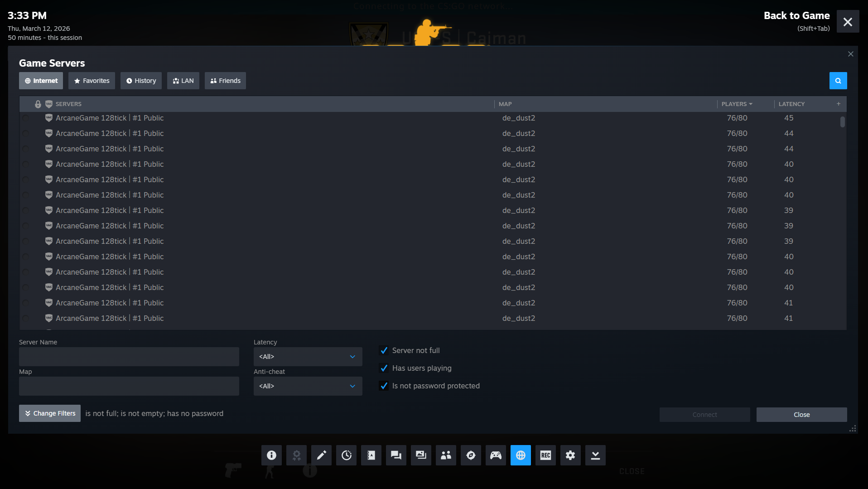Screen dimensions: 868x489
Task: Open the playtime timer clock icon
Action: click(x=346, y=455)
